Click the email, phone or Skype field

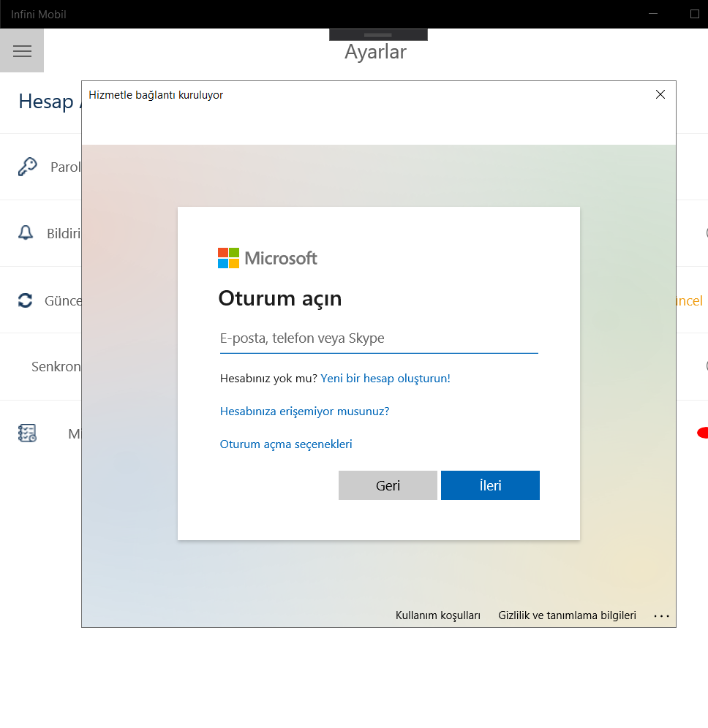tap(379, 338)
